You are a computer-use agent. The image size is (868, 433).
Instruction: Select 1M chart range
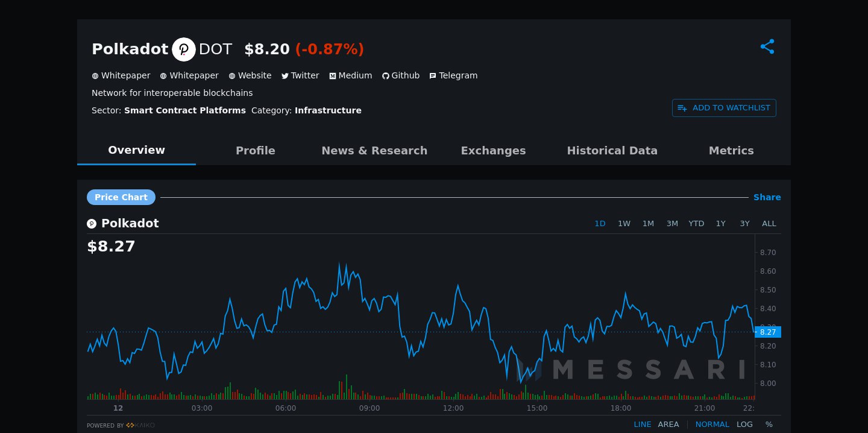648,224
